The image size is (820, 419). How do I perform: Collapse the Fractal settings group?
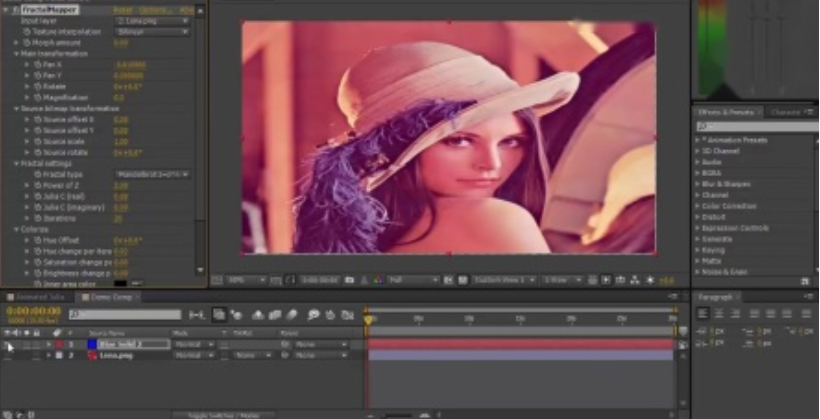[x=16, y=163]
